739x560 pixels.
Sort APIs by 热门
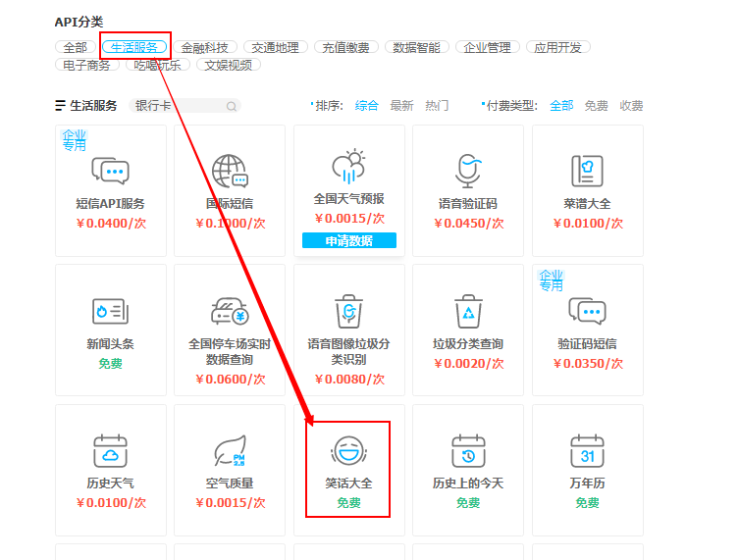point(437,106)
